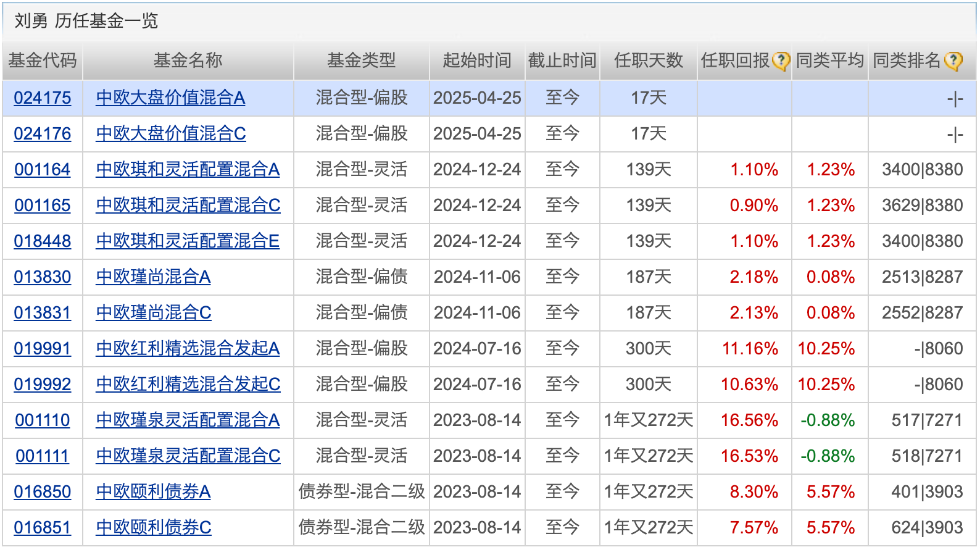Click start date 2024-11-06 in 013830 row

pos(477,277)
